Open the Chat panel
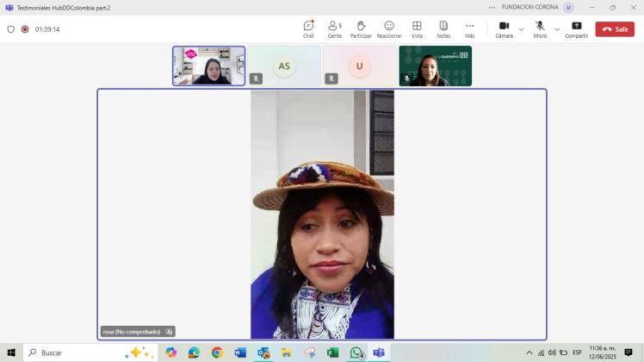The height and width of the screenshot is (362, 644). point(308,29)
